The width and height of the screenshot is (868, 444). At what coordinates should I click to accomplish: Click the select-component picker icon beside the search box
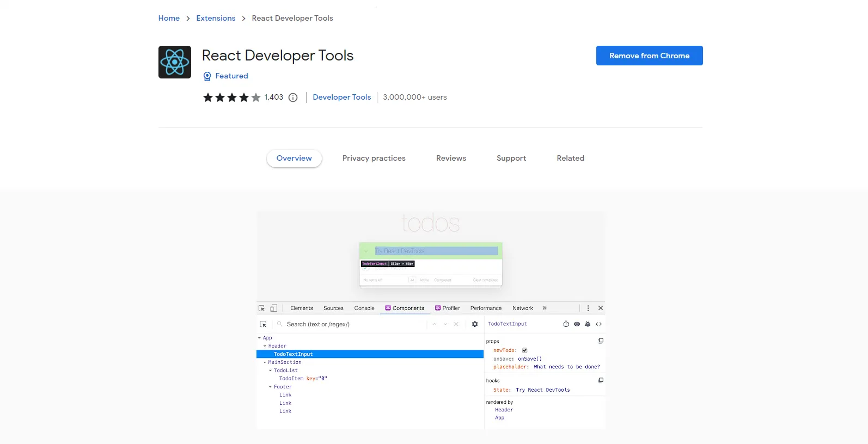(263, 324)
